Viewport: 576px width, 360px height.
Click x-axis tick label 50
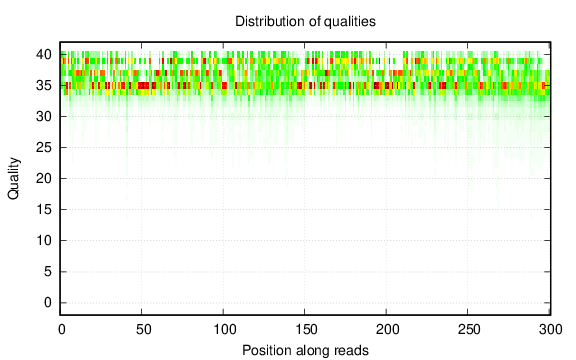tap(143, 330)
